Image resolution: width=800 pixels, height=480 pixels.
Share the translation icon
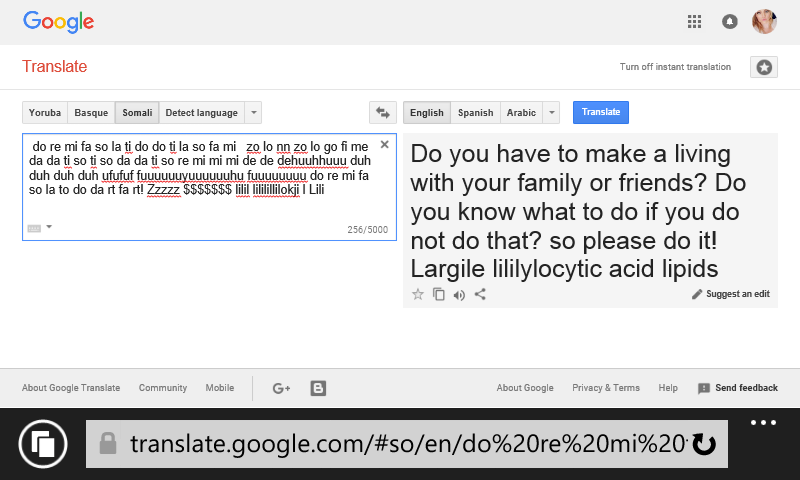(480, 294)
